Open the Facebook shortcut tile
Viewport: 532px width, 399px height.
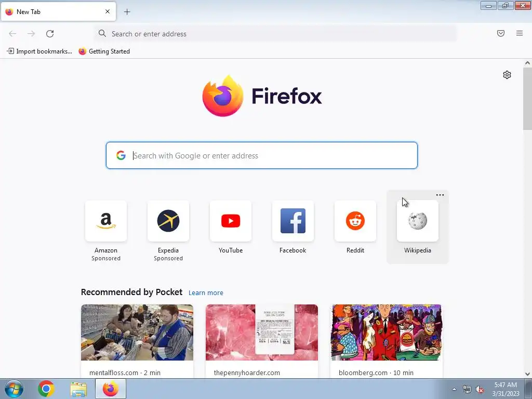click(293, 221)
